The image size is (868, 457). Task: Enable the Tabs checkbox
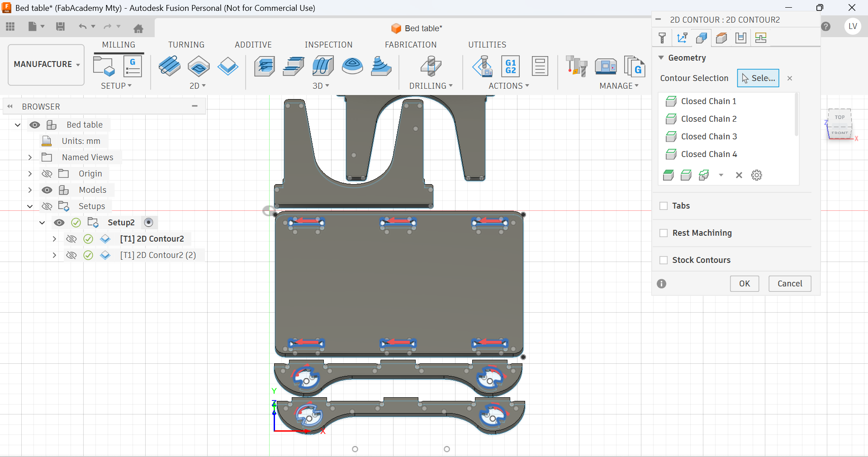664,206
